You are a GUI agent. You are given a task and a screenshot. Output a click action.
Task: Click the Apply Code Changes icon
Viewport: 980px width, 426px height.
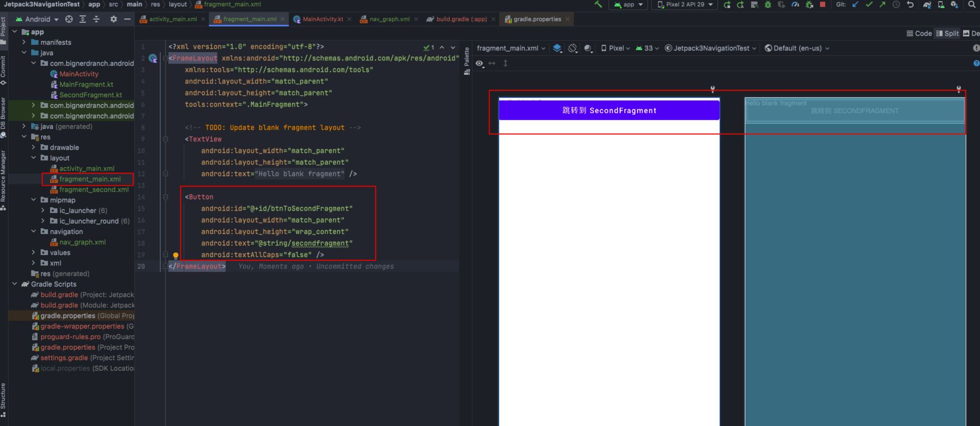pos(754,4)
